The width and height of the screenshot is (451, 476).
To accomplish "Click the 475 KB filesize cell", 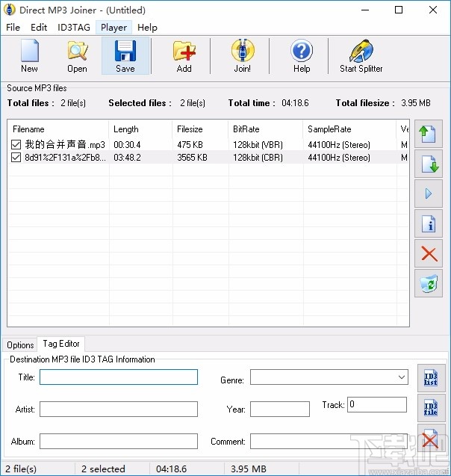I will [190, 145].
